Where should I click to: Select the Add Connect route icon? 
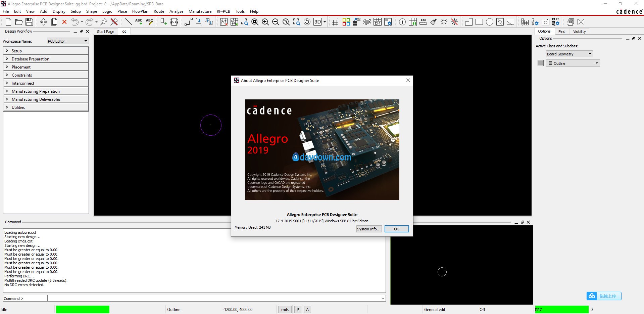(x=189, y=22)
